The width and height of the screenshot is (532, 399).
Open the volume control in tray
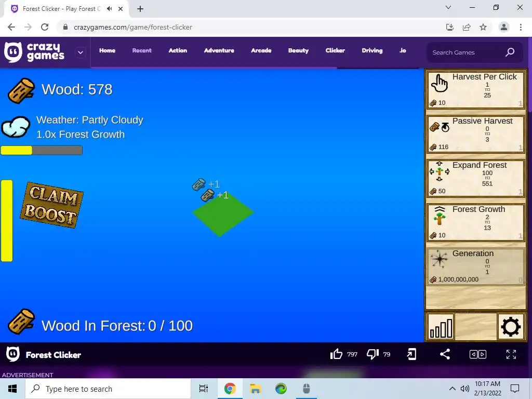464,389
